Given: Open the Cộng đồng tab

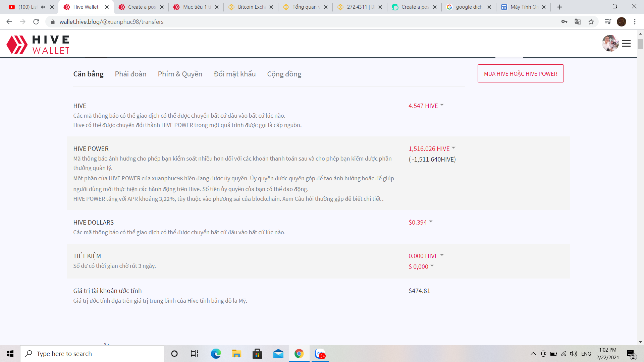Looking at the screenshot, I should click(284, 74).
